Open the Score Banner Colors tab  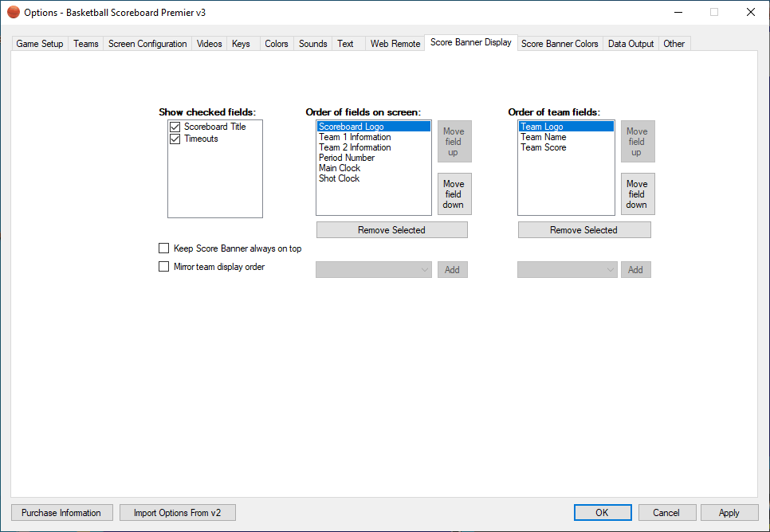[x=560, y=44]
